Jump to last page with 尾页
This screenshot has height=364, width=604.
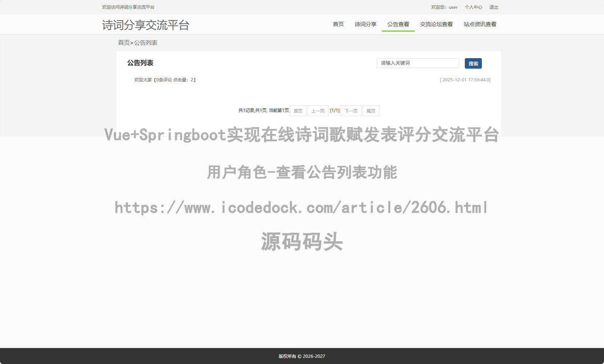371,111
